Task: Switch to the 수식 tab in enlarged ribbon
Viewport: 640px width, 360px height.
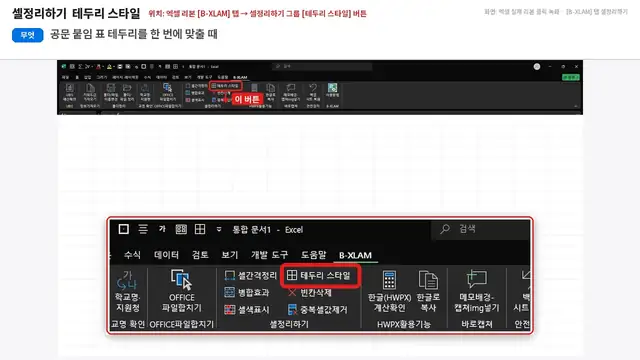Action: 132,255
